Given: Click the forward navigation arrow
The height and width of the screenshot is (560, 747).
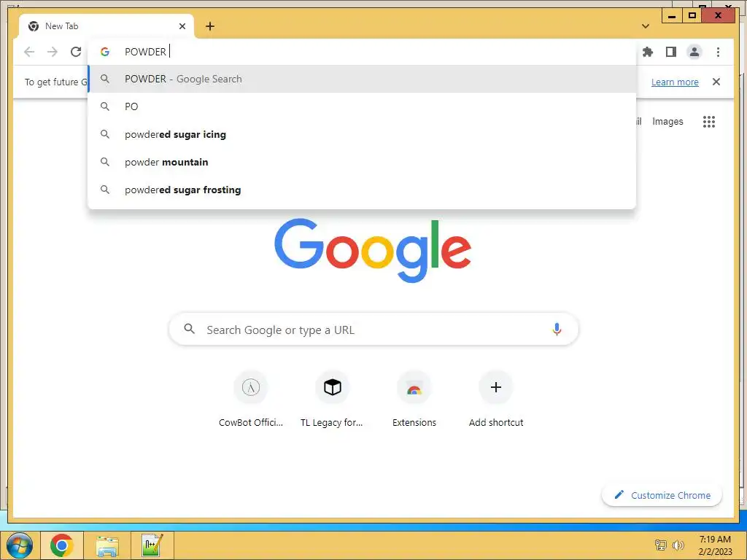Looking at the screenshot, I should [x=53, y=52].
